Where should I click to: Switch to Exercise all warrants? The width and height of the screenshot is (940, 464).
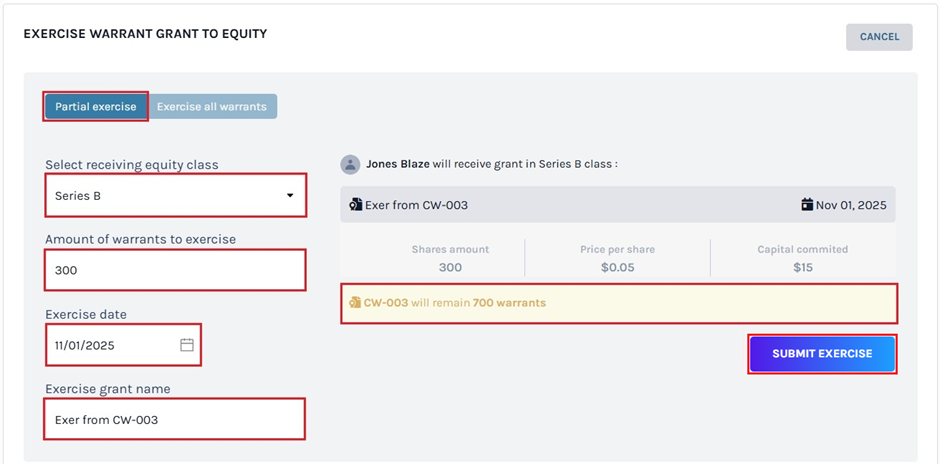click(x=212, y=106)
